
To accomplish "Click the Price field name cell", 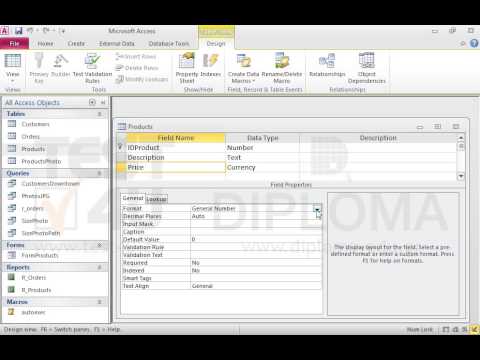I will tap(176, 167).
